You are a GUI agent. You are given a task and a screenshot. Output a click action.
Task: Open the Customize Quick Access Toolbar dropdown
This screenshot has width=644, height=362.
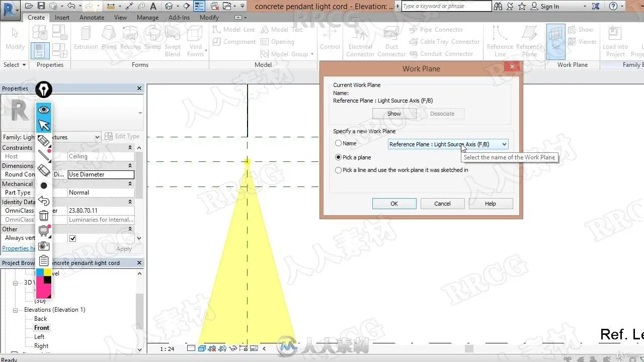(x=243, y=6)
